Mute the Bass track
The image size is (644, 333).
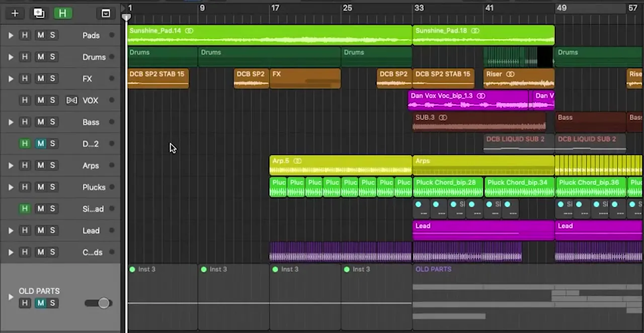click(40, 122)
